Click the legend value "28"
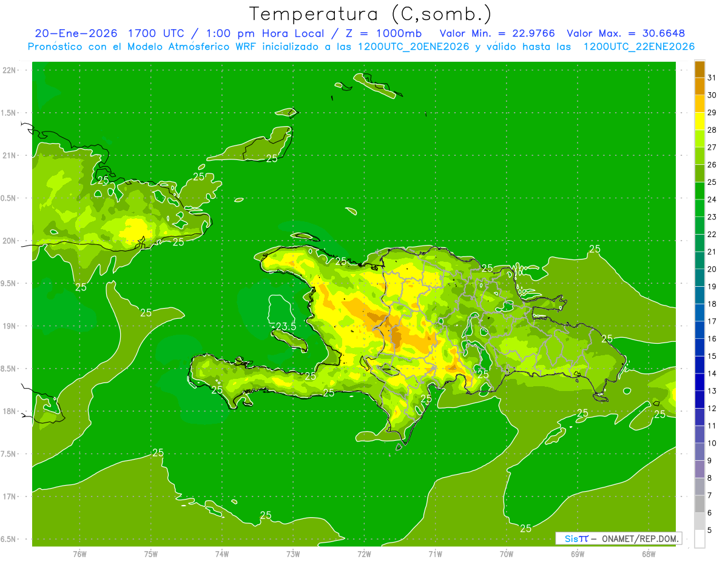 (x=712, y=130)
